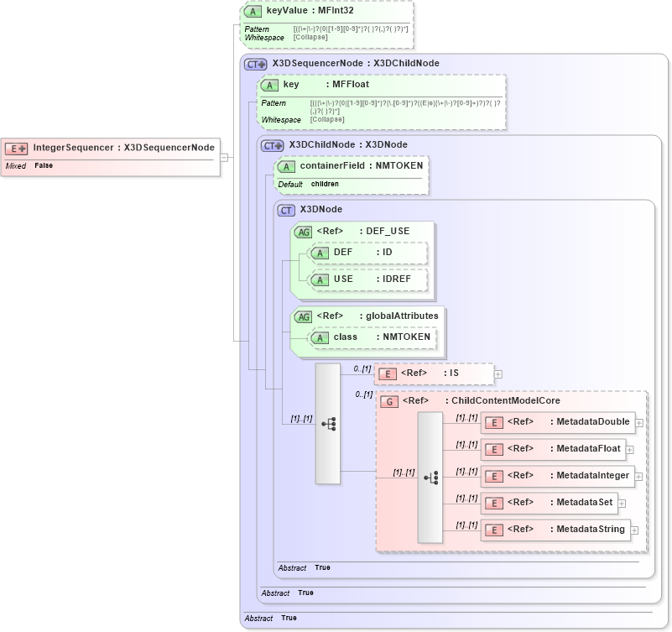Click the ChildContentModelCore choice compositor icon
Image resolution: width=672 pixels, height=632 pixels.
(430, 478)
